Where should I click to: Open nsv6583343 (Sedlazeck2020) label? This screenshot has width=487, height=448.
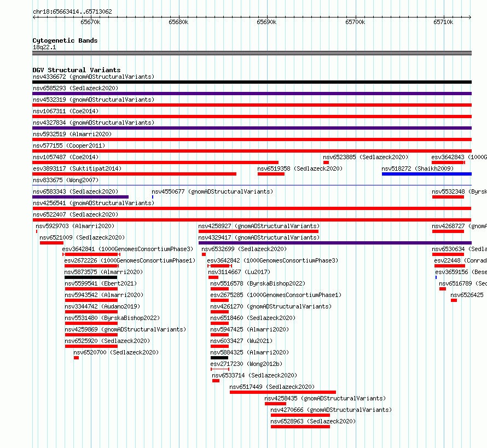click(76, 191)
